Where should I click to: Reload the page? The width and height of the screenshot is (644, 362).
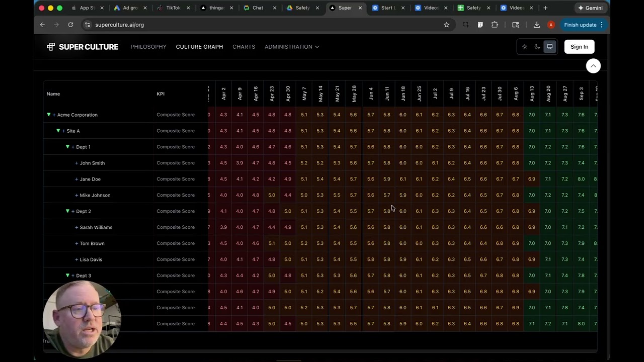[70, 25]
